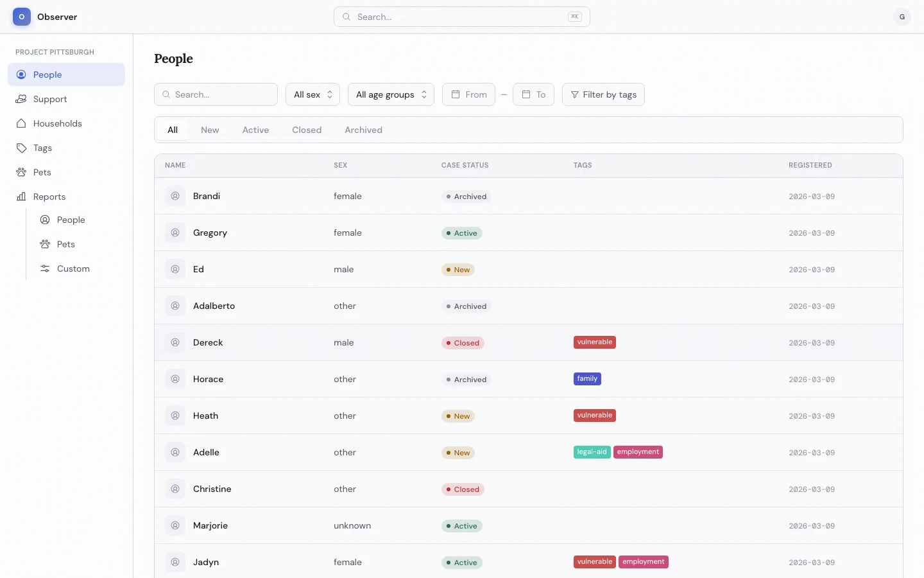This screenshot has height=578, width=924.
Task: Click the Support icon in sidebar
Action: tap(21, 99)
